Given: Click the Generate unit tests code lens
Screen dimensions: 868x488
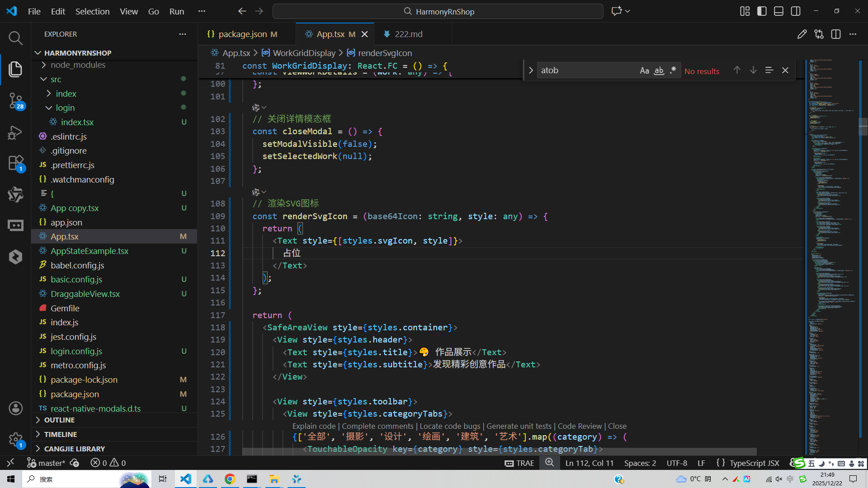Looking at the screenshot, I should (519, 426).
